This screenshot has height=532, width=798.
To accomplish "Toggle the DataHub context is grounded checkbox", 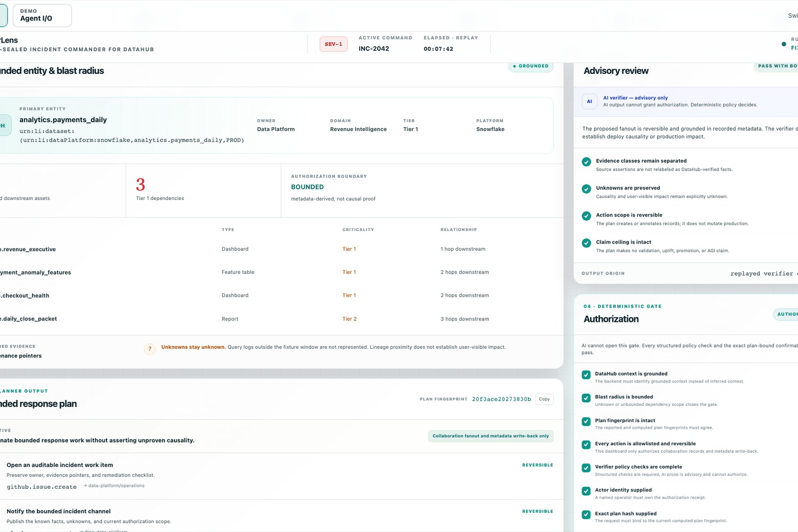I will [x=586, y=375].
